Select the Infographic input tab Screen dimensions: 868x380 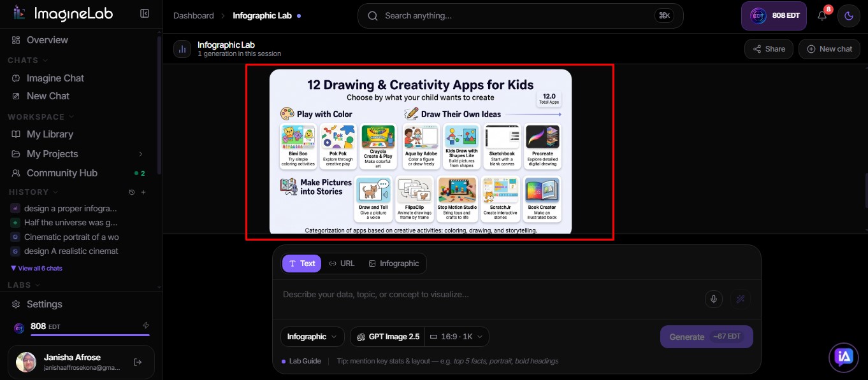tap(394, 264)
